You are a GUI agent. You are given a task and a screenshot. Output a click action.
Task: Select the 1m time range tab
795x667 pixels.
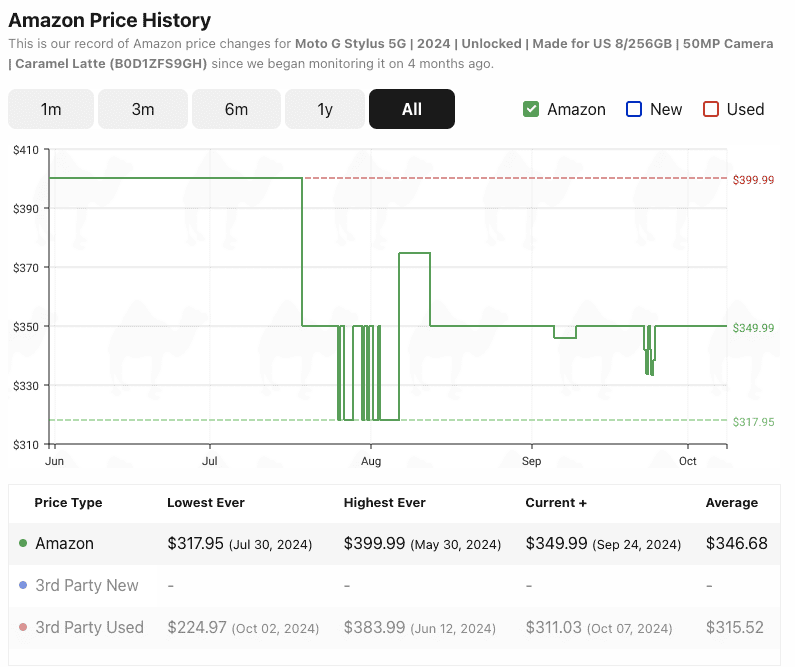click(51, 109)
